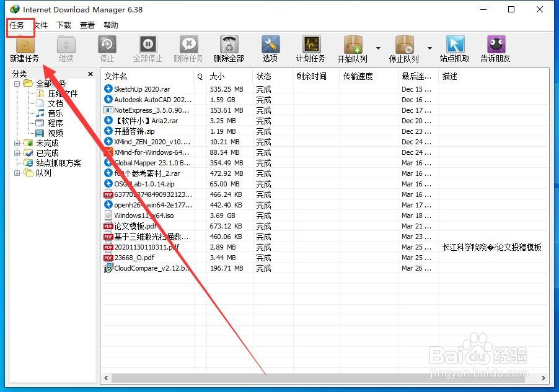Click the 停止 toolbar icon

pyautogui.click(x=107, y=45)
